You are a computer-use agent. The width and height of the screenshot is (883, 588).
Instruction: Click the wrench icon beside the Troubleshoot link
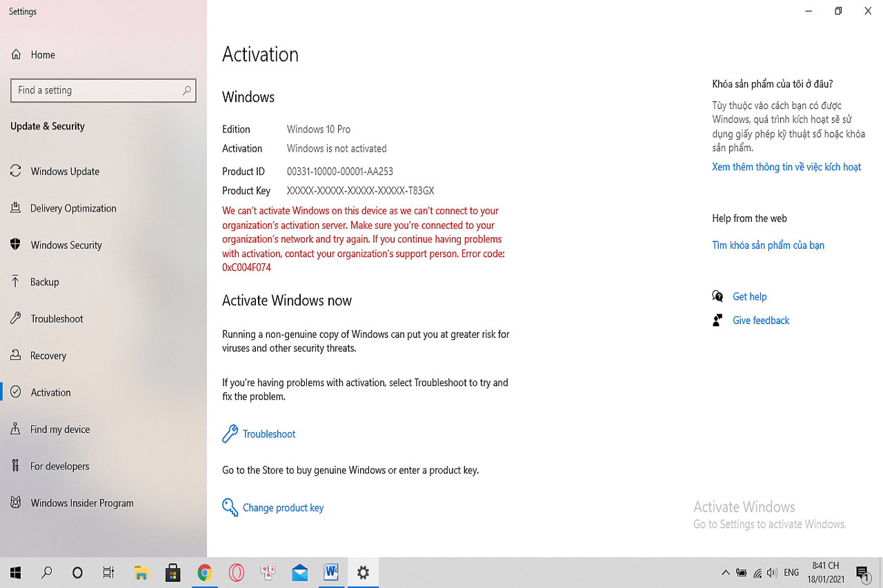pos(230,434)
